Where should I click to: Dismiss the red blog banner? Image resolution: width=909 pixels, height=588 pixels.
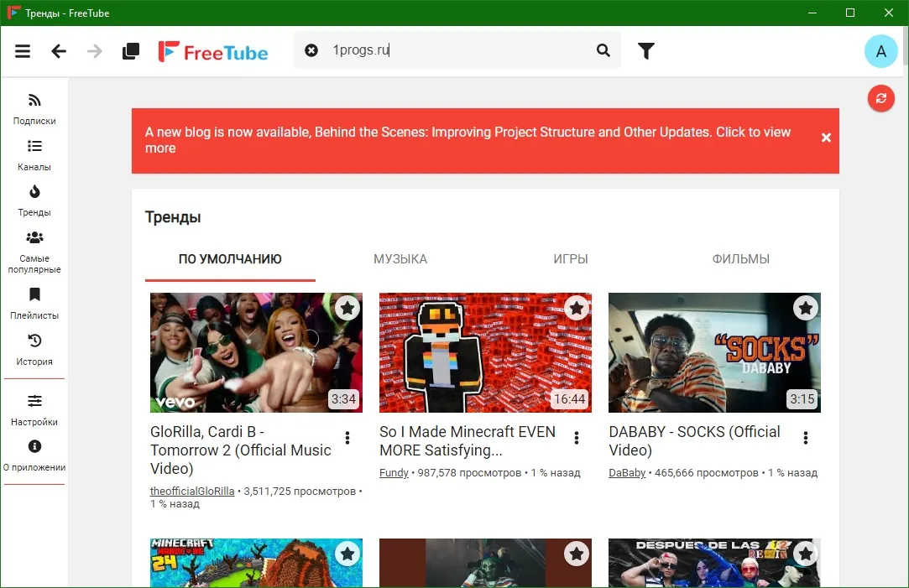point(826,138)
